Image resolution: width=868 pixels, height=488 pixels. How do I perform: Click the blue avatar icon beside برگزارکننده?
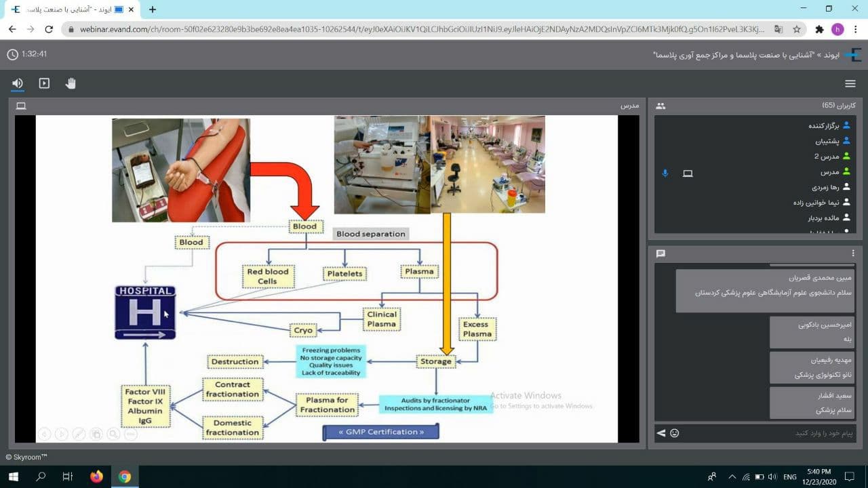point(846,125)
